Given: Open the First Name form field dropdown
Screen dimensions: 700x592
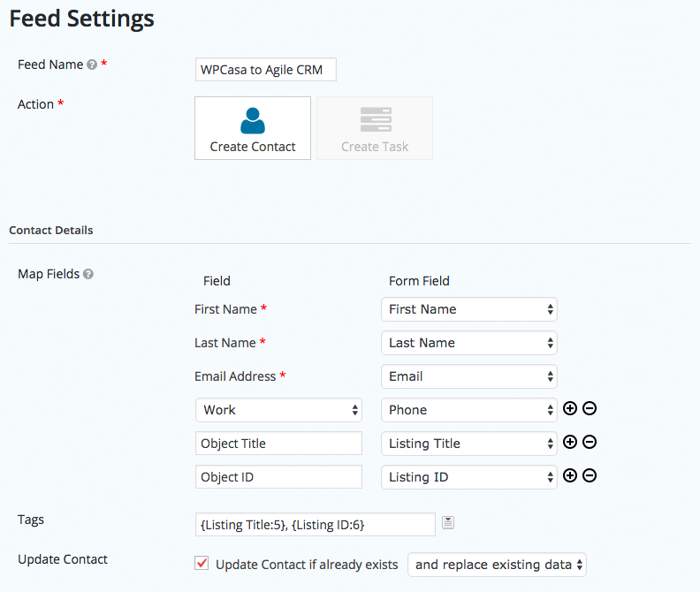Looking at the screenshot, I should click(469, 309).
